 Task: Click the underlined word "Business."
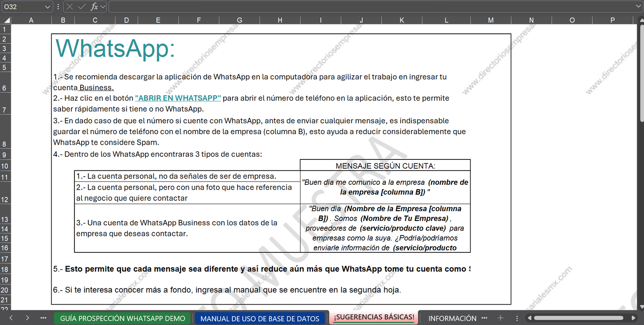point(97,88)
